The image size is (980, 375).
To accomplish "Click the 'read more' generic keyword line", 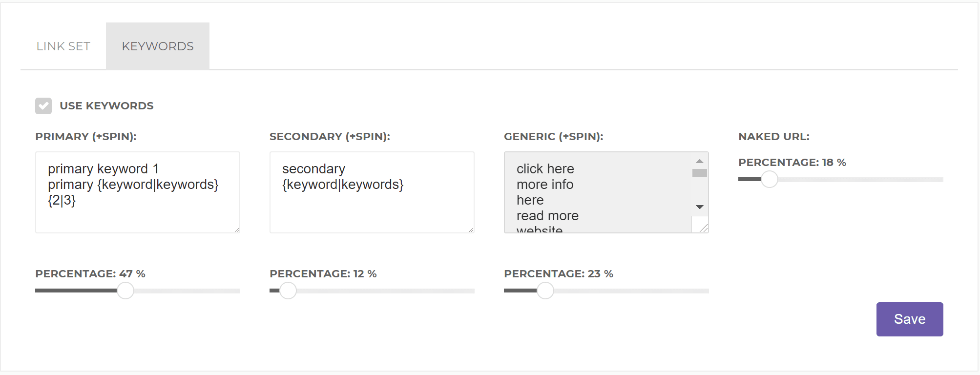I will pos(547,216).
